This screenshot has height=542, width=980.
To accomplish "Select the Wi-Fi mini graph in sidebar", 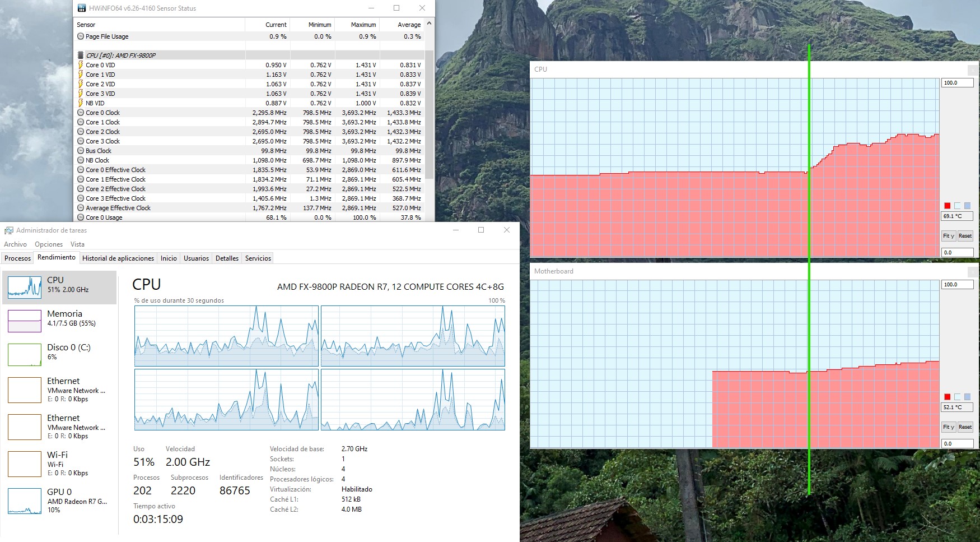I will pyautogui.click(x=25, y=464).
